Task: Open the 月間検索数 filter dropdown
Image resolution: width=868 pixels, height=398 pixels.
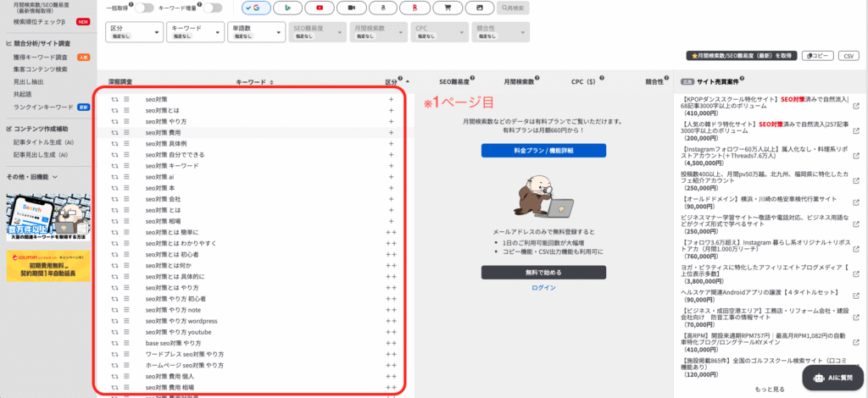Action: (378, 32)
